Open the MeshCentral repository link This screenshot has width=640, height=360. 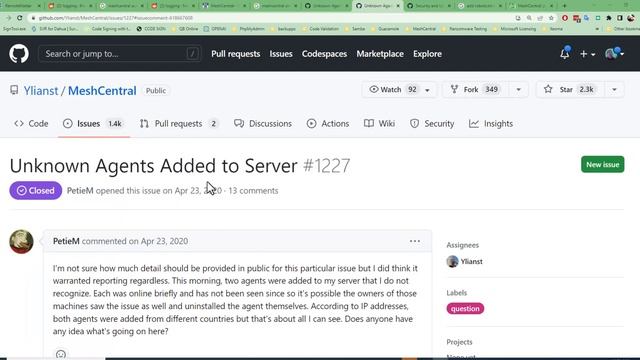(102, 91)
